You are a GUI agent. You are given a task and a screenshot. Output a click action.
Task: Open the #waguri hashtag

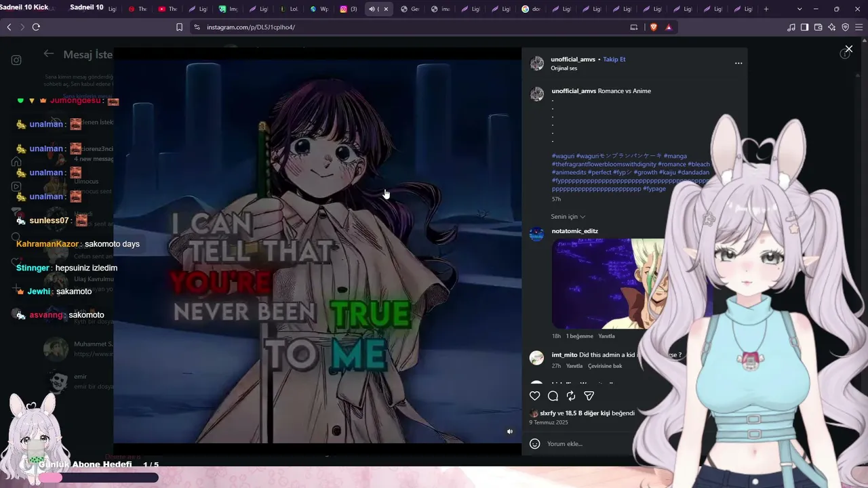click(x=563, y=156)
